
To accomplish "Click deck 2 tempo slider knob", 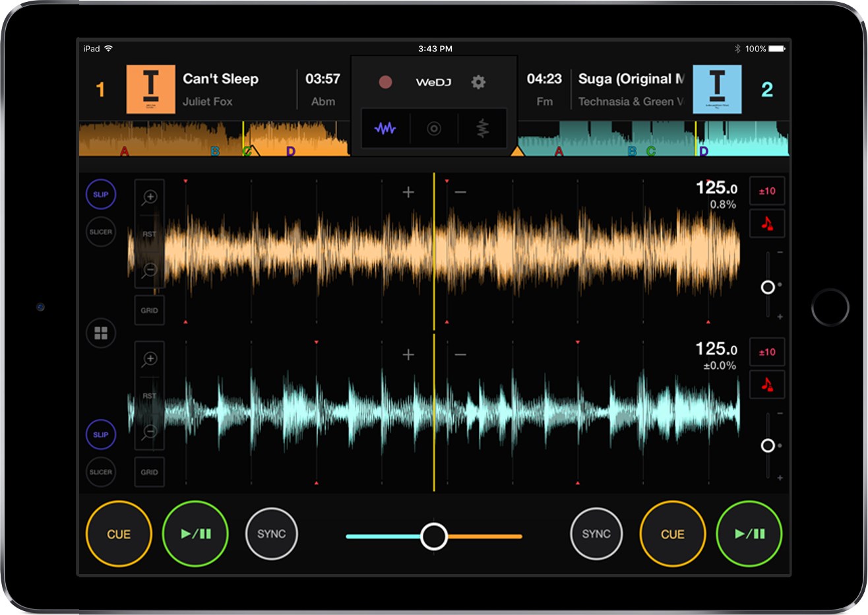I will click(768, 445).
